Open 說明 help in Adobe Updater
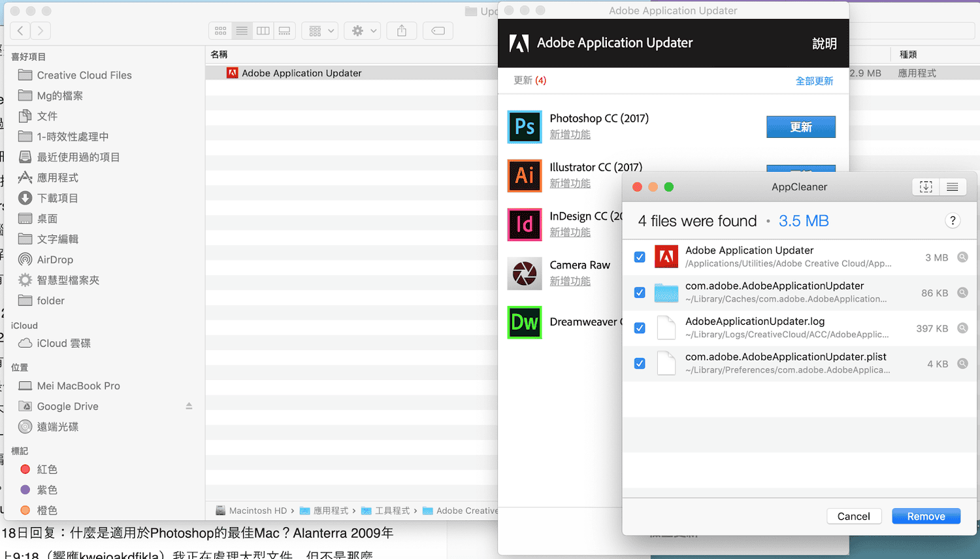The height and width of the screenshot is (559, 980). coord(825,43)
